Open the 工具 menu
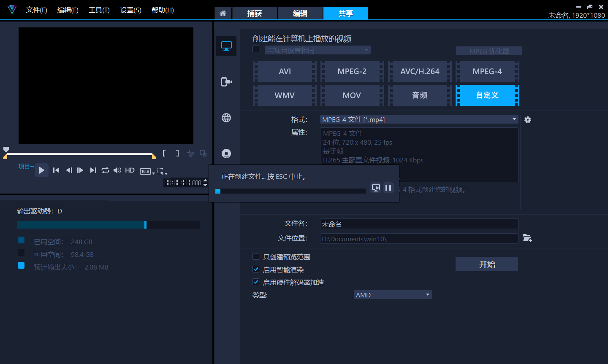608x364 pixels. click(99, 10)
